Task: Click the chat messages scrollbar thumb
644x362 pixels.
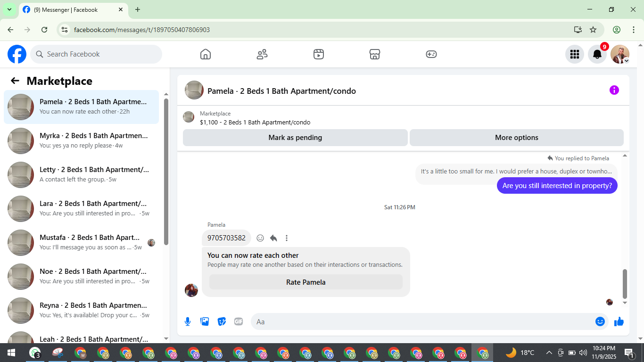Action: click(625, 284)
